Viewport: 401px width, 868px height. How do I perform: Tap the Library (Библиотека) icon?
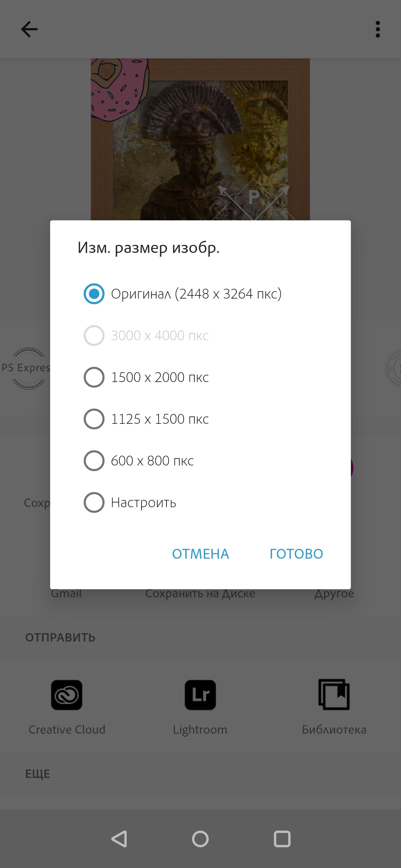pos(334,695)
